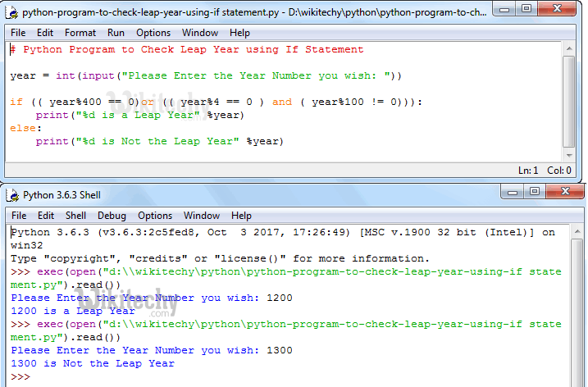The height and width of the screenshot is (387, 588).
Task: Click the editor scrollbar up arrow
Action: click(571, 49)
